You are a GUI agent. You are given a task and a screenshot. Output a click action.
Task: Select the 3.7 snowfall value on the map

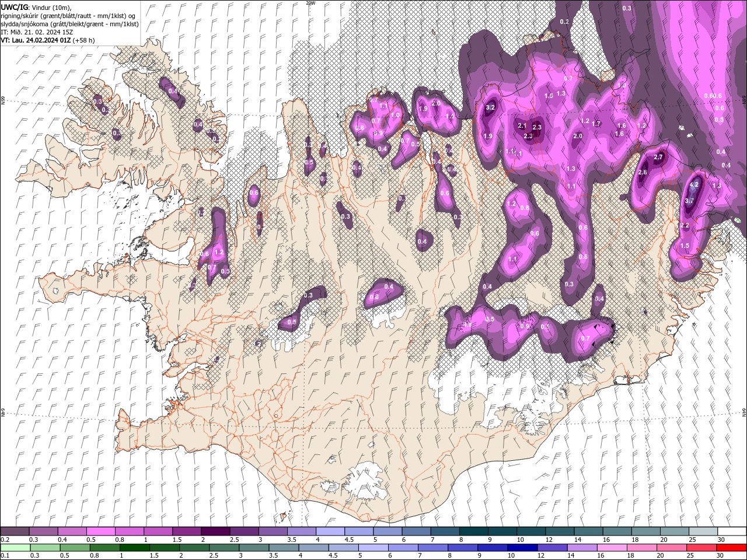pos(689,201)
